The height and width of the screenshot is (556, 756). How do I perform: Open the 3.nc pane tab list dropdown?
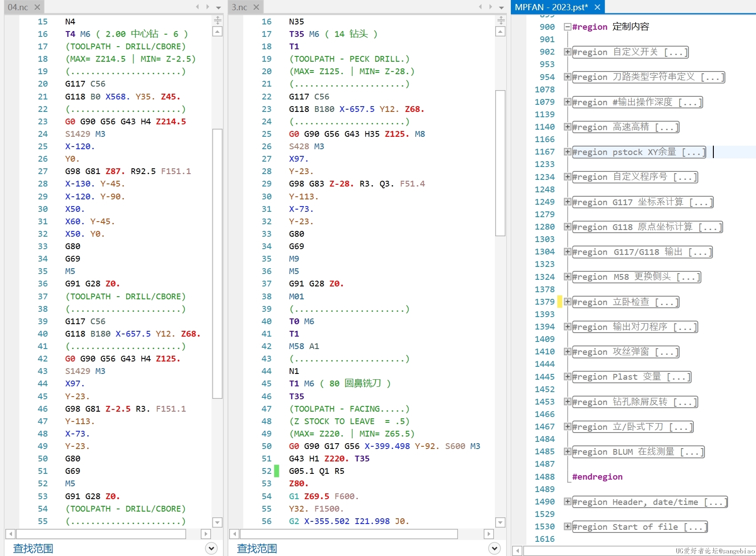(501, 8)
